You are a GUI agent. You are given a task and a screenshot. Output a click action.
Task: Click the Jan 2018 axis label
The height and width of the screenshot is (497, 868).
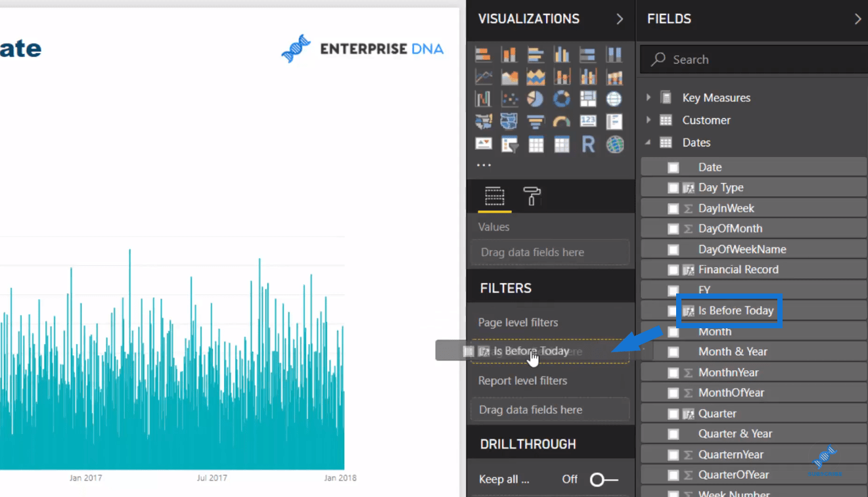tap(340, 478)
